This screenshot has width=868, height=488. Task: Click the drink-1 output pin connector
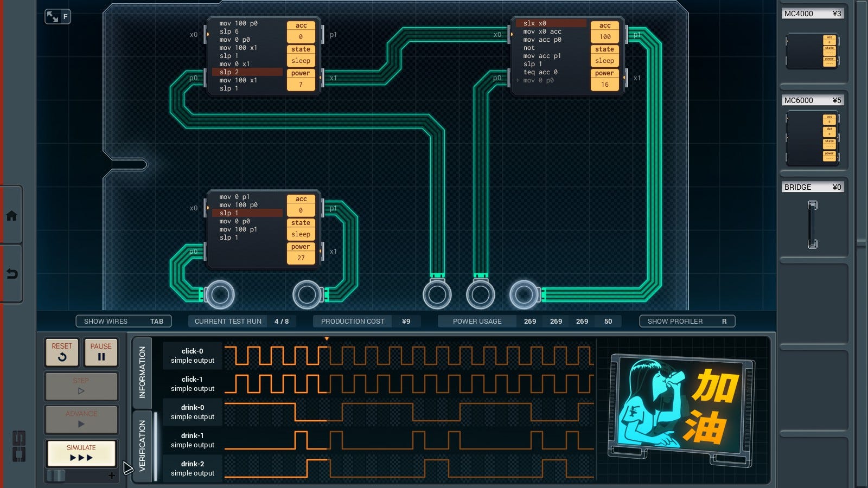point(481,294)
